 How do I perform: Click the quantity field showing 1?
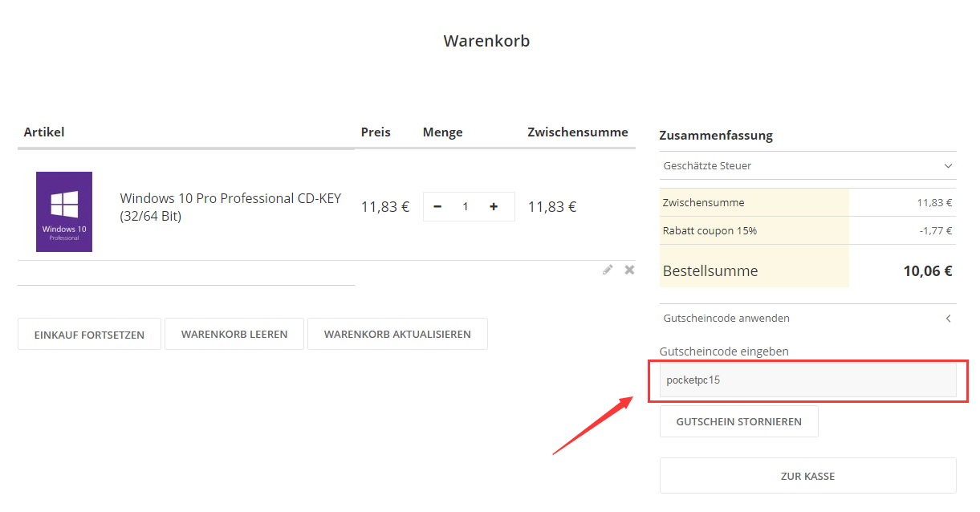click(x=466, y=207)
